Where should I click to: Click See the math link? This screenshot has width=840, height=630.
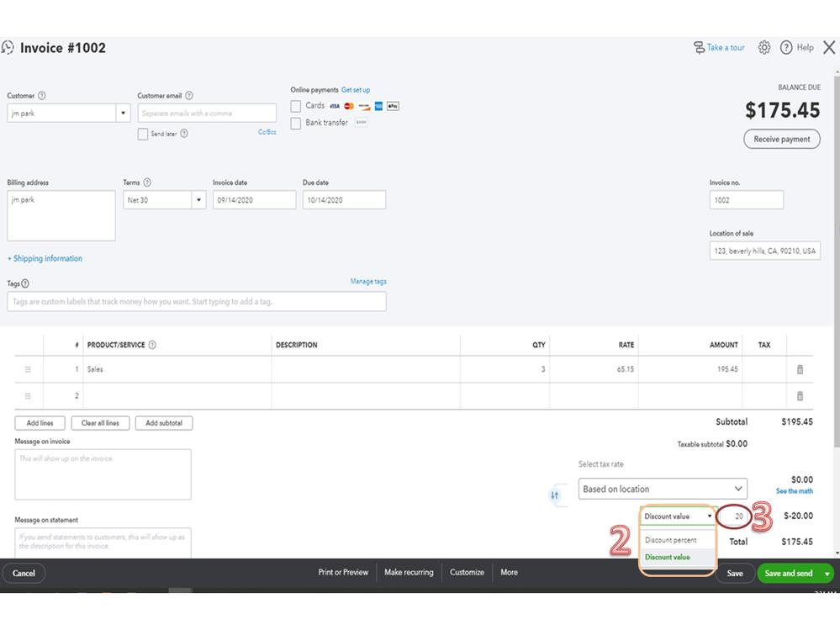tap(795, 491)
